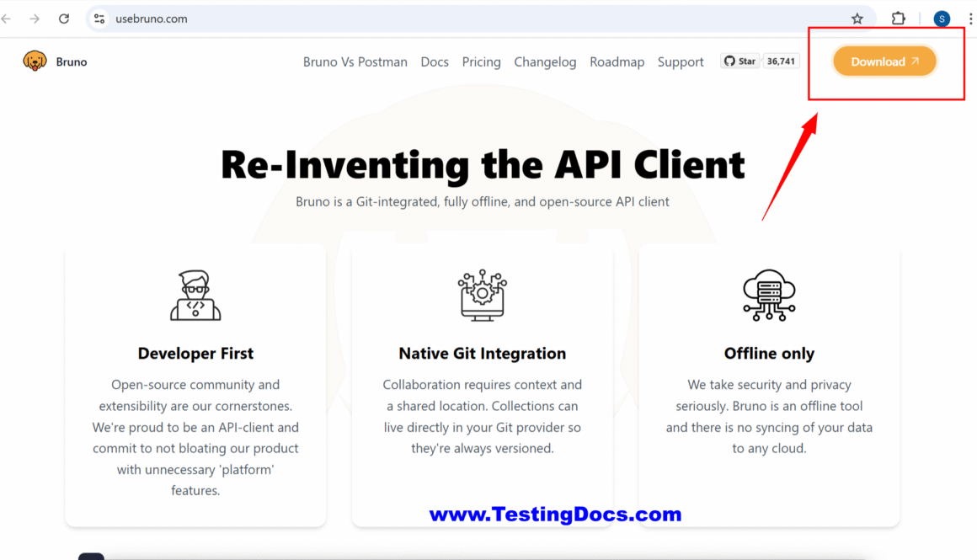Viewport: 977px width, 560px height.
Task: Click the Native Git Integration card title
Action: (483, 353)
